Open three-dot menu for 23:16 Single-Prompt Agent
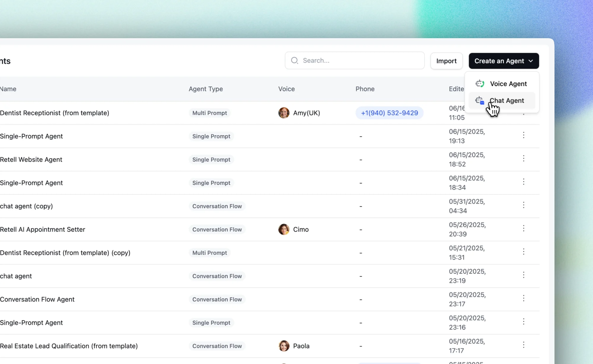 524,321
